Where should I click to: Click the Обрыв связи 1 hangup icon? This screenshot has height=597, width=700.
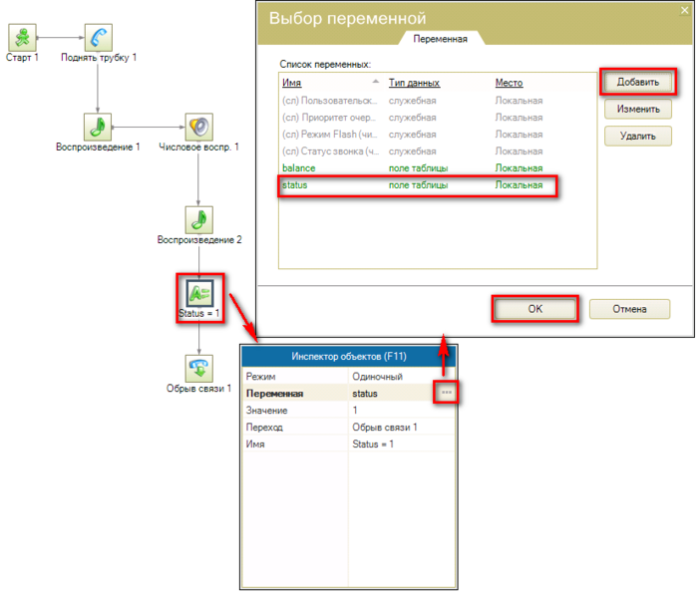tap(199, 369)
